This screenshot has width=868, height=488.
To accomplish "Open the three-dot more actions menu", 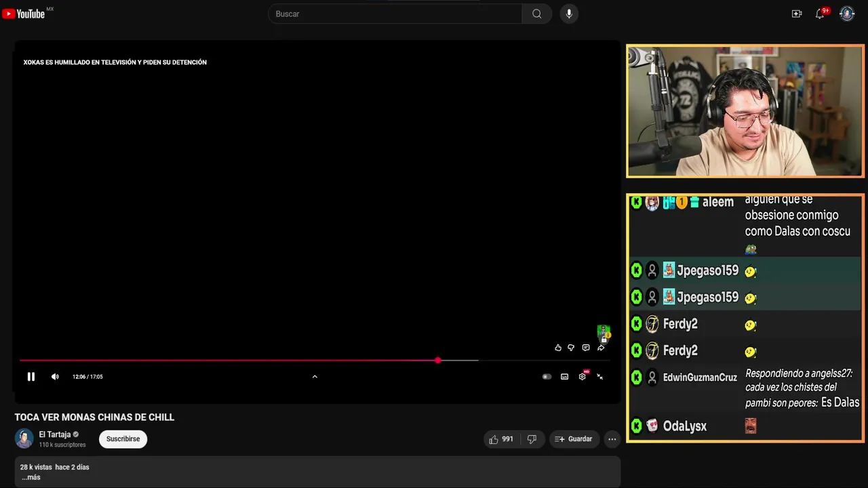I will tap(612, 439).
